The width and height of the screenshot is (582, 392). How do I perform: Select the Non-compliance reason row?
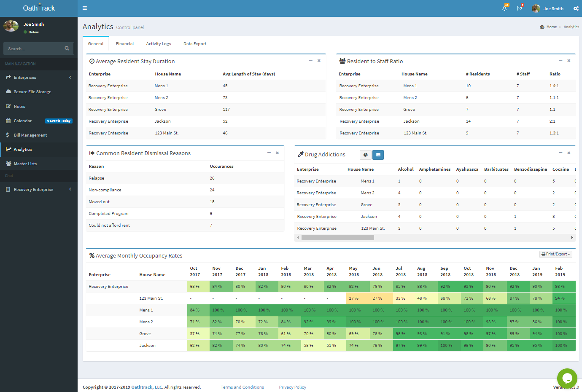pyautogui.click(x=185, y=190)
